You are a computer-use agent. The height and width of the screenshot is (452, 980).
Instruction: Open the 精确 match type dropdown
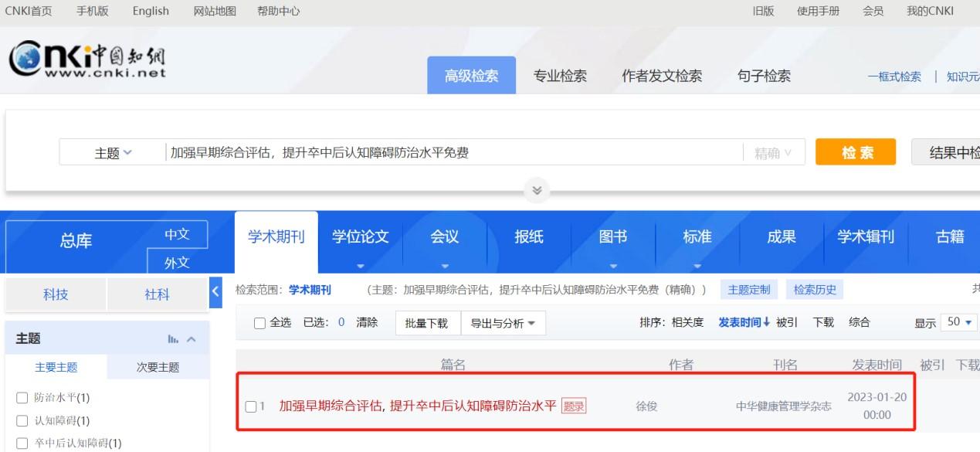pos(773,153)
